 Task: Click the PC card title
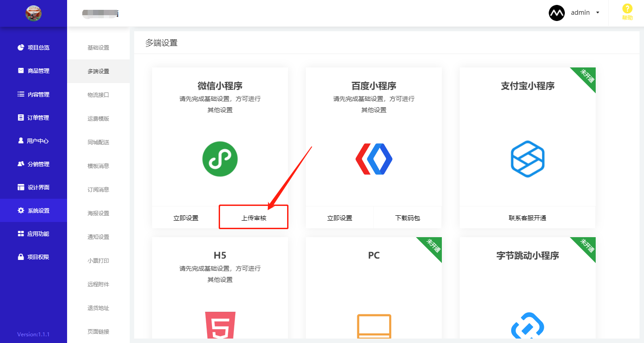click(374, 255)
